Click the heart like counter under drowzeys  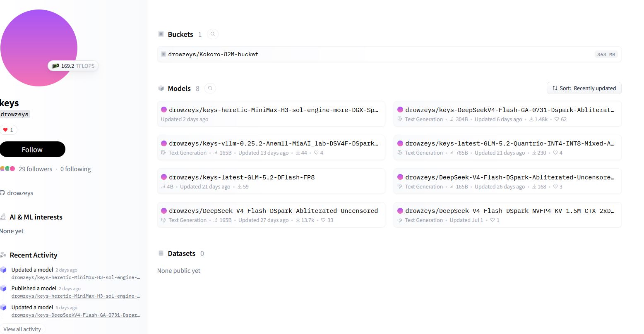click(x=8, y=130)
